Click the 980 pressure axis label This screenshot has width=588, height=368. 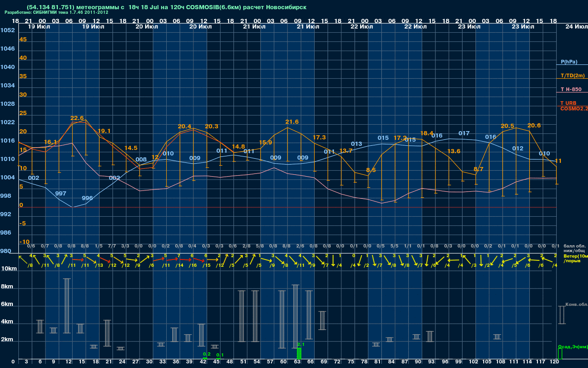click(x=6, y=251)
